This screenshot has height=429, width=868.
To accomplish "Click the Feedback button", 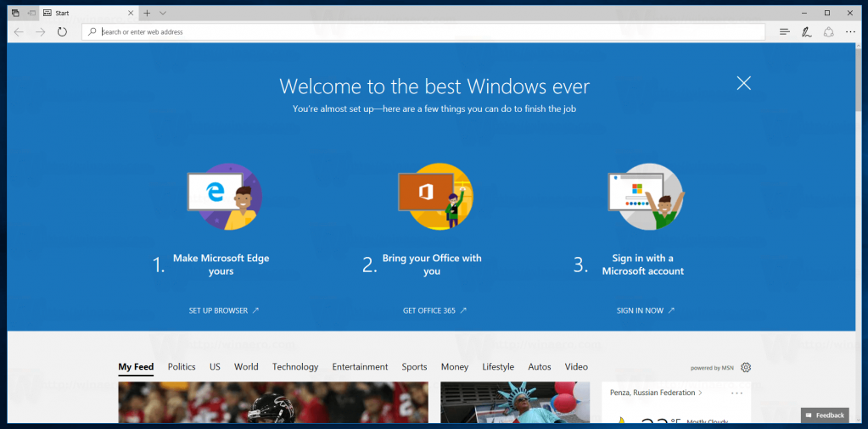I will 825,415.
